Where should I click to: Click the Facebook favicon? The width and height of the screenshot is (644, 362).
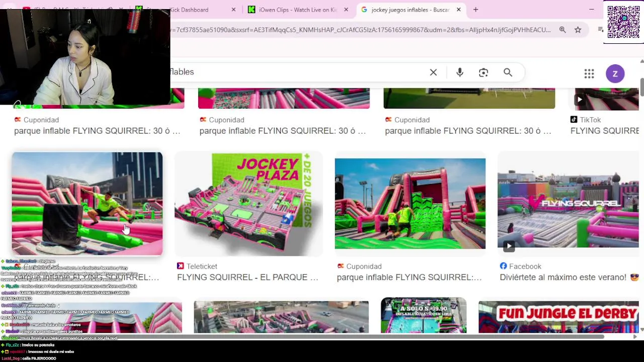(x=503, y=266)
